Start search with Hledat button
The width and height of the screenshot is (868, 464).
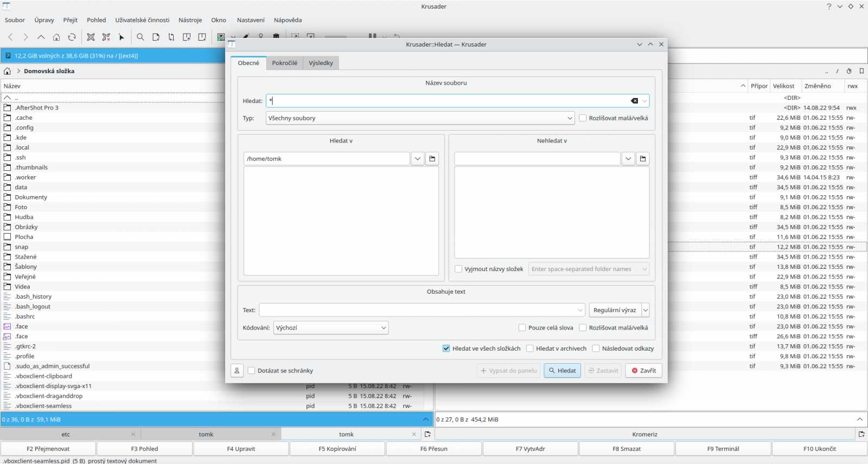pyautogui.click(x=562, y=371)
